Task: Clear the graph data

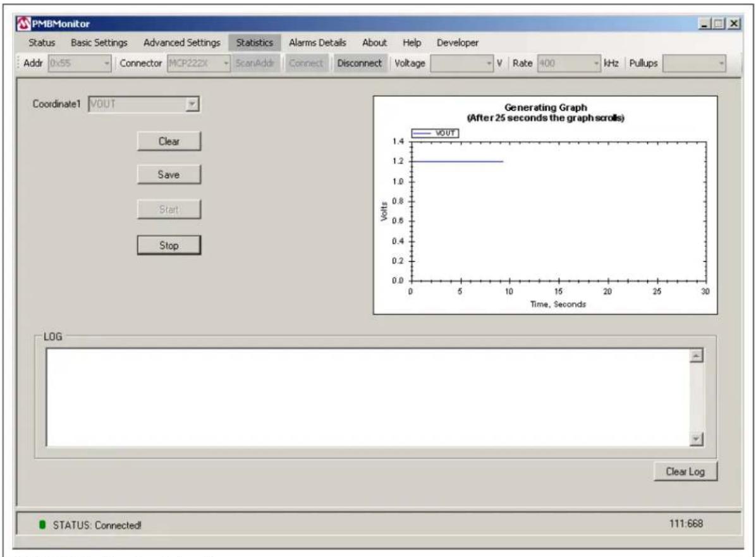Action: (169, 141)
